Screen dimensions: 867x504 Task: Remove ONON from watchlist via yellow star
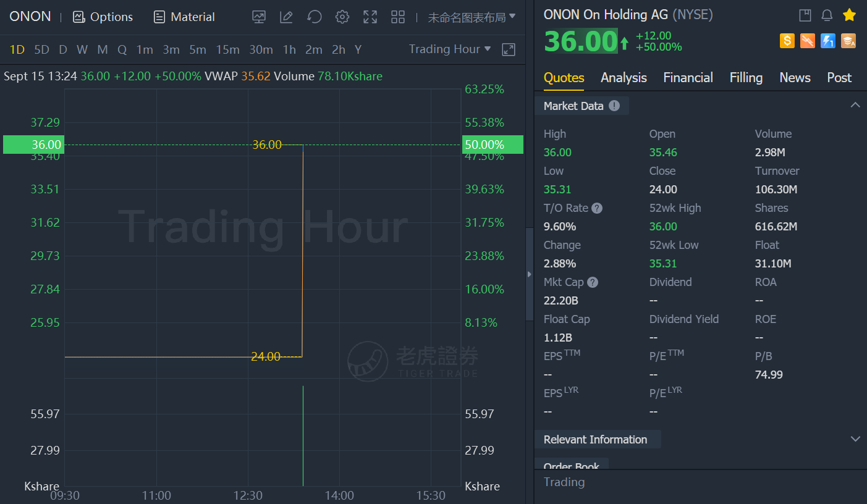[x=849, y=15]
